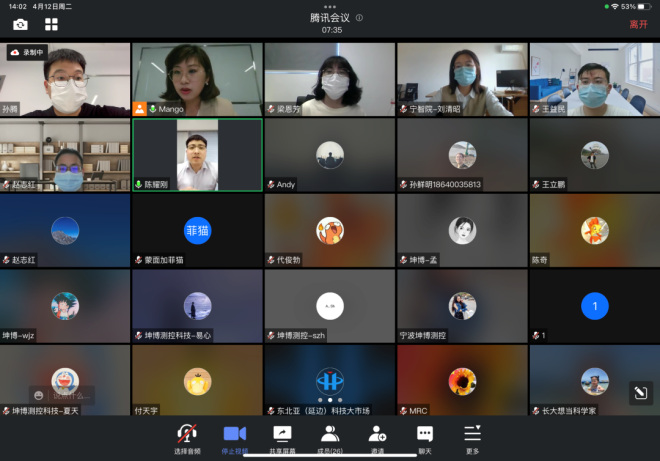The image size is (660, 461).
Task: Select 陈耀刚's highlighted video tile
Action: tap(197, 154)
